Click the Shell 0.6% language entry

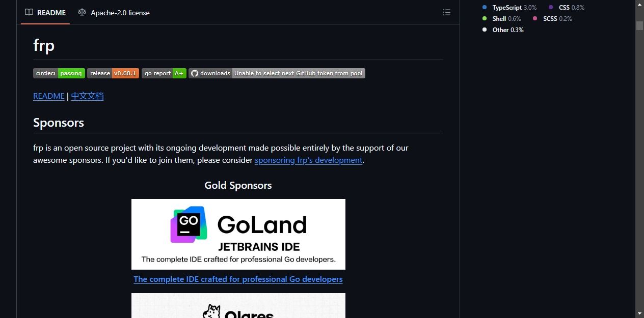(502, 19)
